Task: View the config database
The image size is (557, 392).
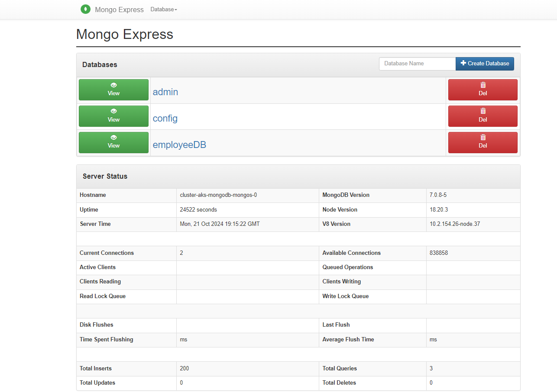Action: pos(113,116)
